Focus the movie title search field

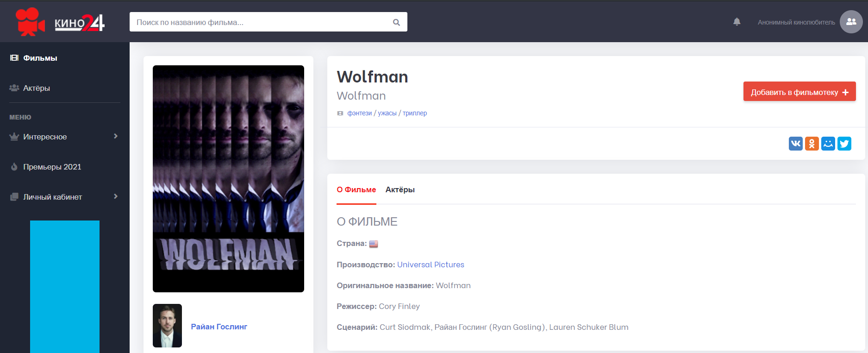pos(268,22)
